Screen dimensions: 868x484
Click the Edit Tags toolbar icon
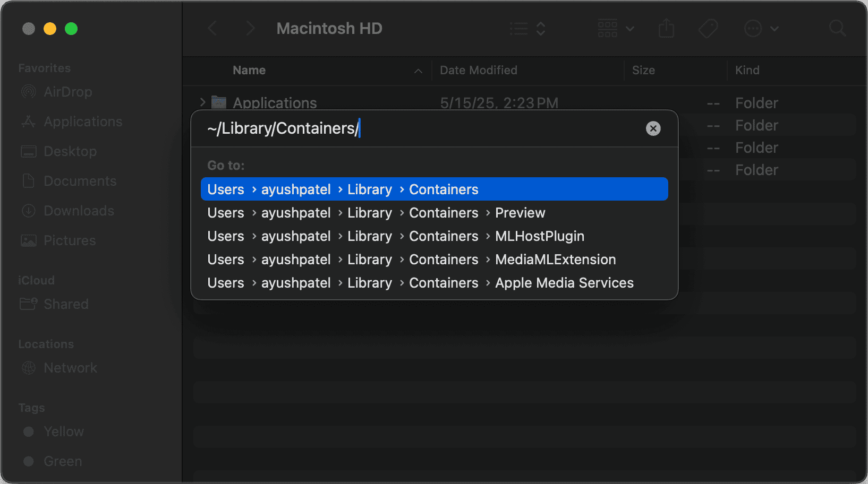click(708, 29)
